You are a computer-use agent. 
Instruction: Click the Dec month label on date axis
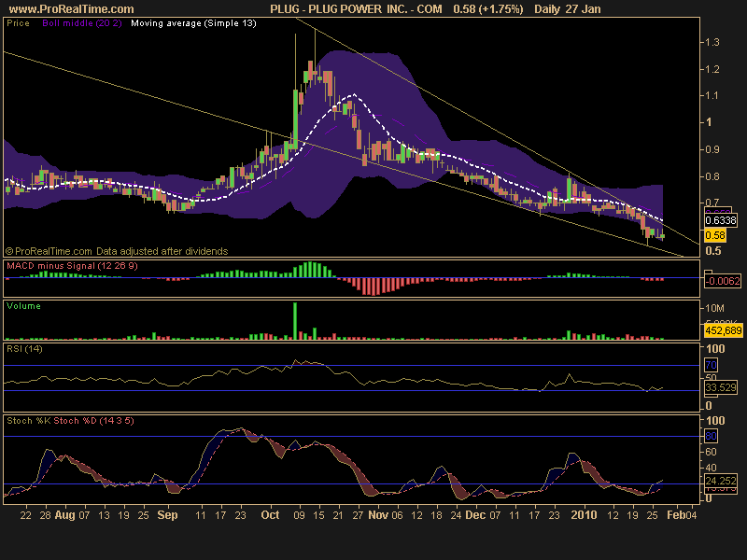coord(475,515)
